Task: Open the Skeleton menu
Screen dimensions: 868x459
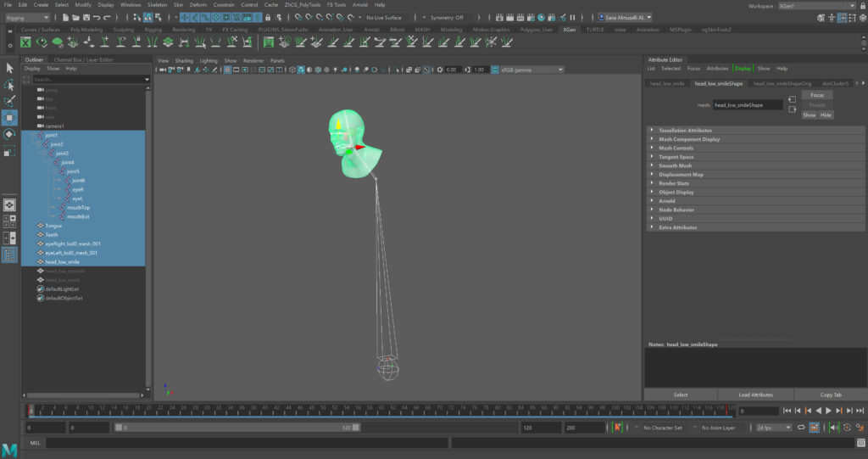Action: [157, 4]
